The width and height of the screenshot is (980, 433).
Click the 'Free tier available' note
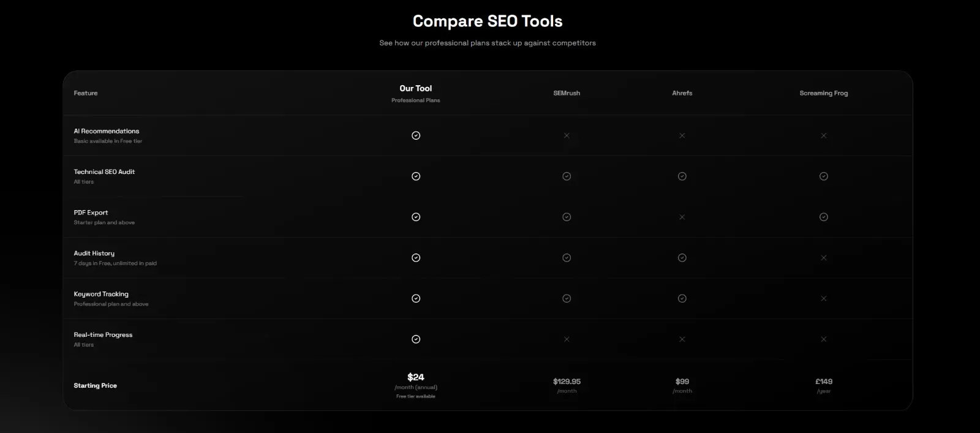click(x=416, y=396)
